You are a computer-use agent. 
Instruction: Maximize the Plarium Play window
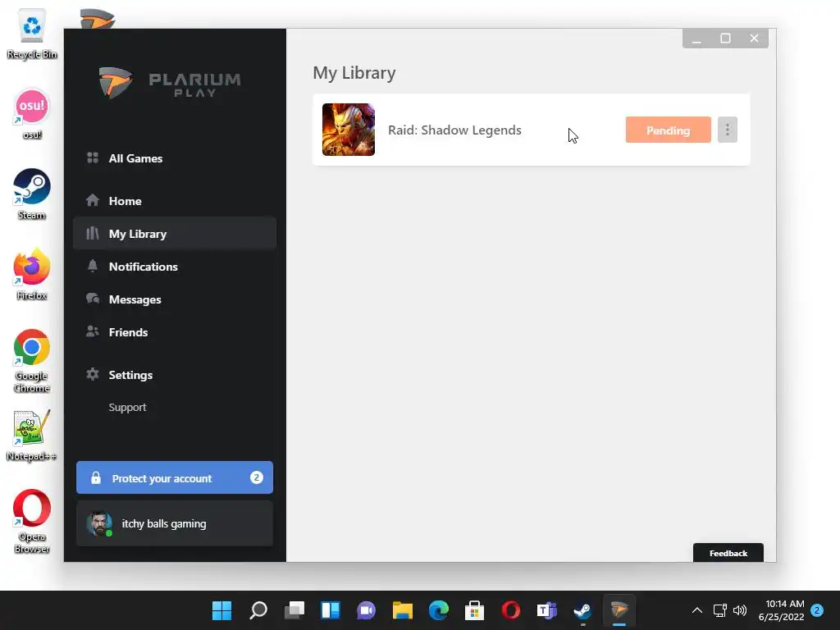(725, 39)
